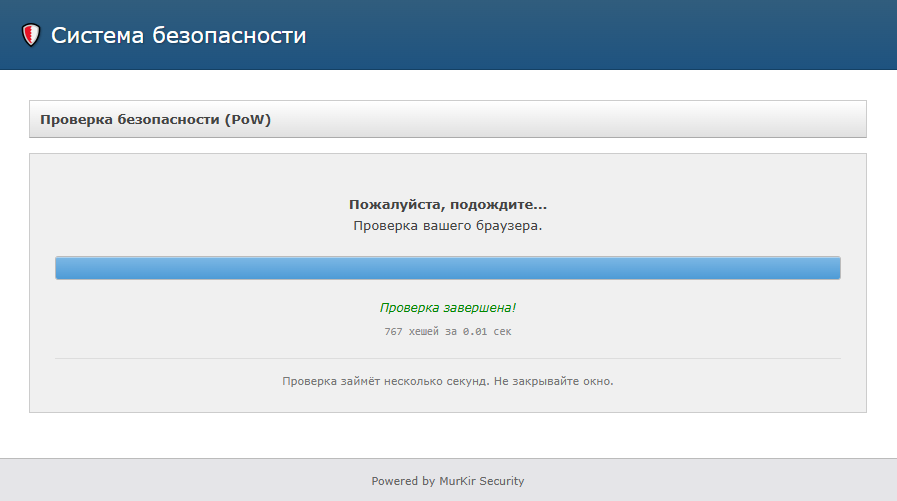Select the "Проверка безопасности" panel header text

130,120
